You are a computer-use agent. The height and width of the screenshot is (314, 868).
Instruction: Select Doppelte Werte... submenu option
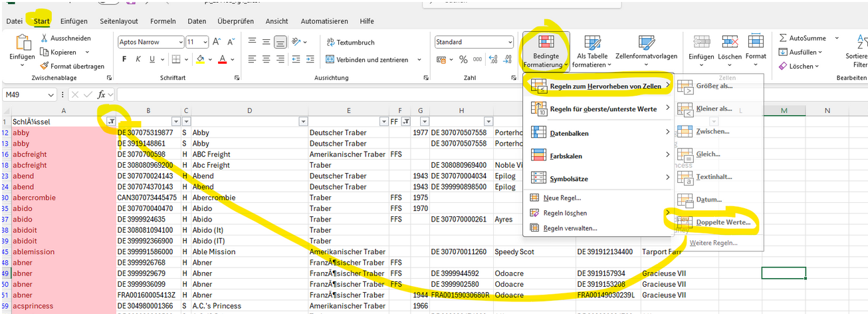tap(719, 222)
